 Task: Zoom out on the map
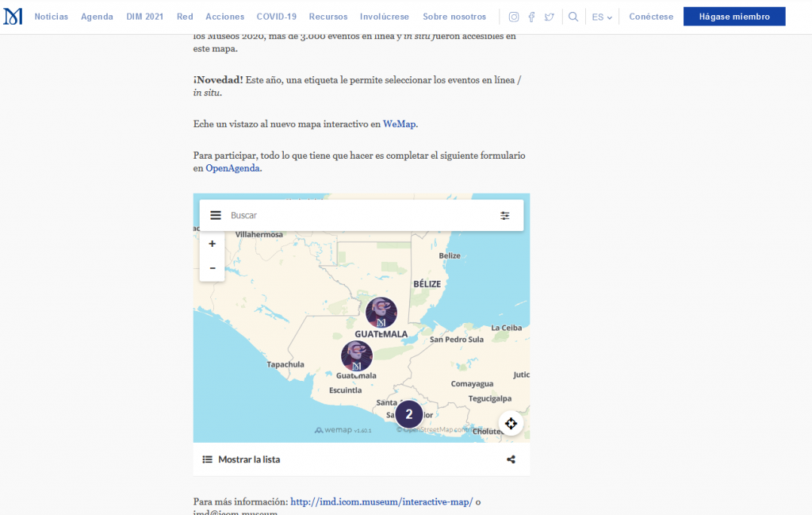[x=213, y=268]
